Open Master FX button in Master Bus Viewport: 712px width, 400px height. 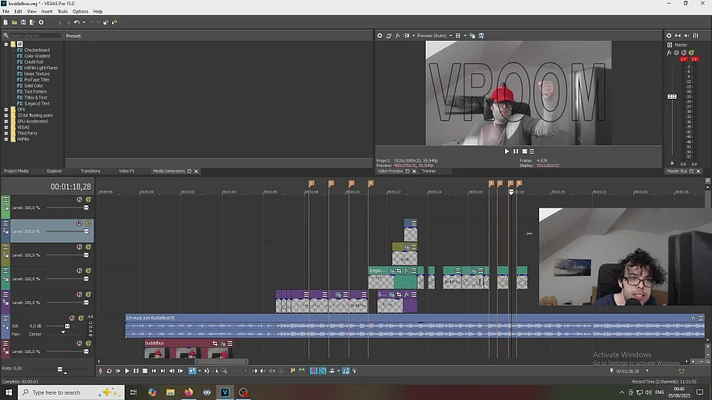pos(669,53)
